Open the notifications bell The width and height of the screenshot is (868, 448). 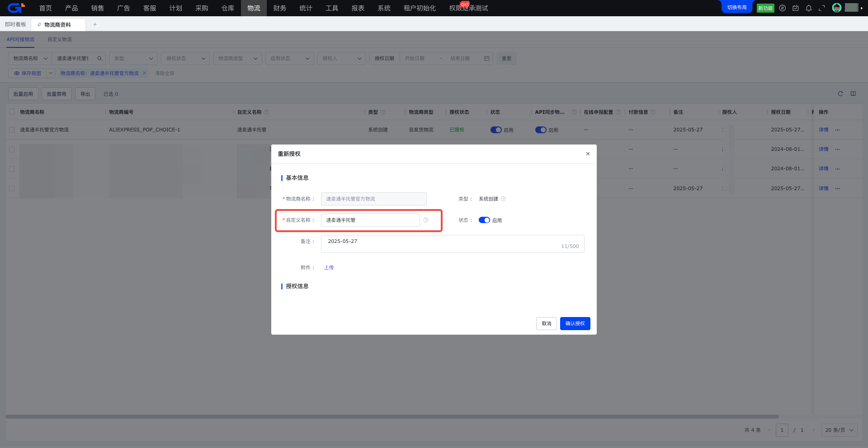click(x=809, y=8)
